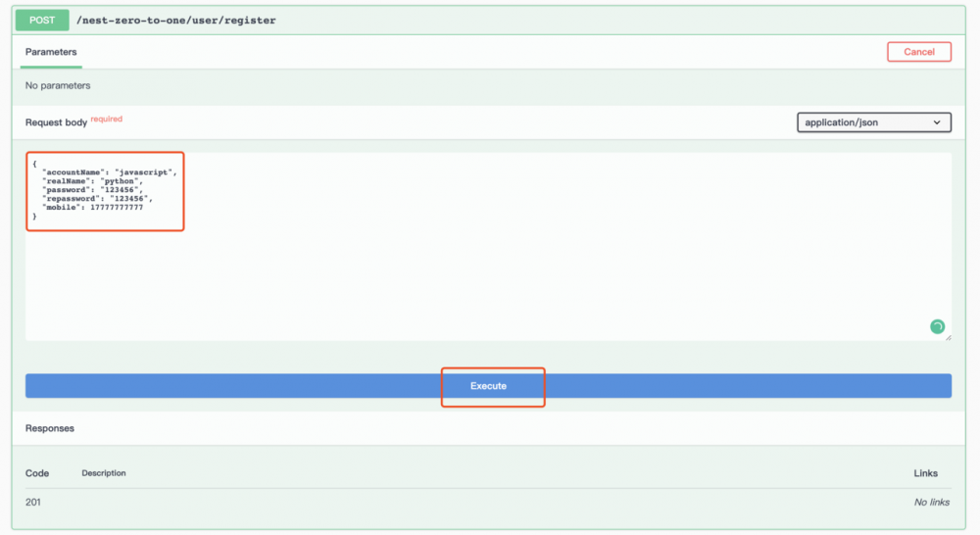
Task: Click the Code column header
Action: tap(37, 473)
